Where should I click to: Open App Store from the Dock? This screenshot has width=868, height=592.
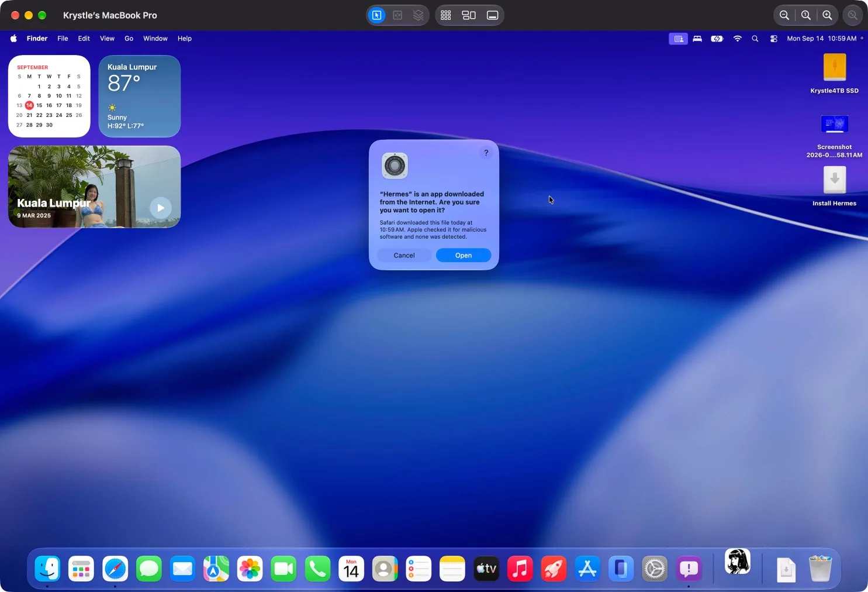587,569
